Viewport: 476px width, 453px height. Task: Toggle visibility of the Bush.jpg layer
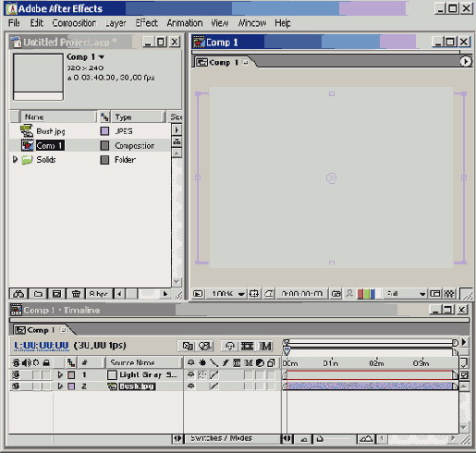click(16, 386)
